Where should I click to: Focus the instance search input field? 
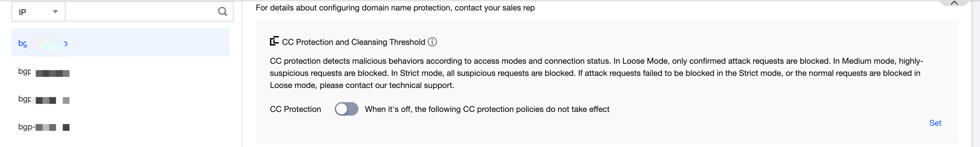141,12
